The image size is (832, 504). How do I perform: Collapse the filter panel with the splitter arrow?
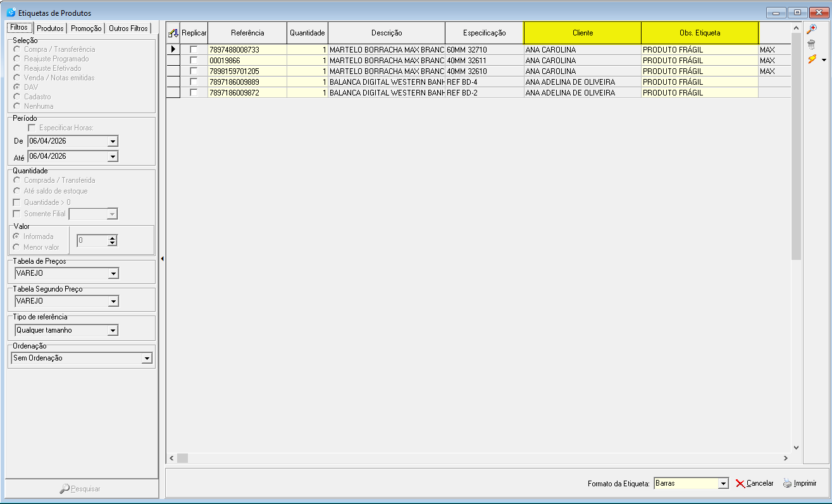click(x=162, y=259)
